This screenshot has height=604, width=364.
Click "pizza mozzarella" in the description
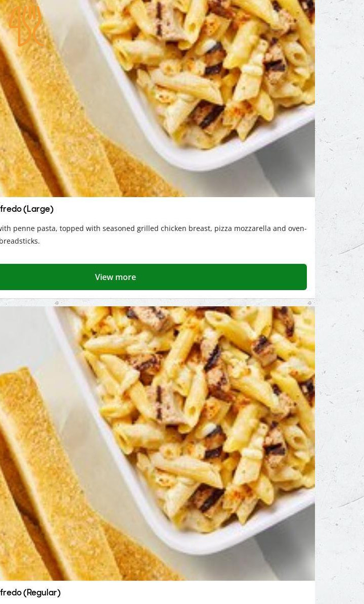(242, 228)
